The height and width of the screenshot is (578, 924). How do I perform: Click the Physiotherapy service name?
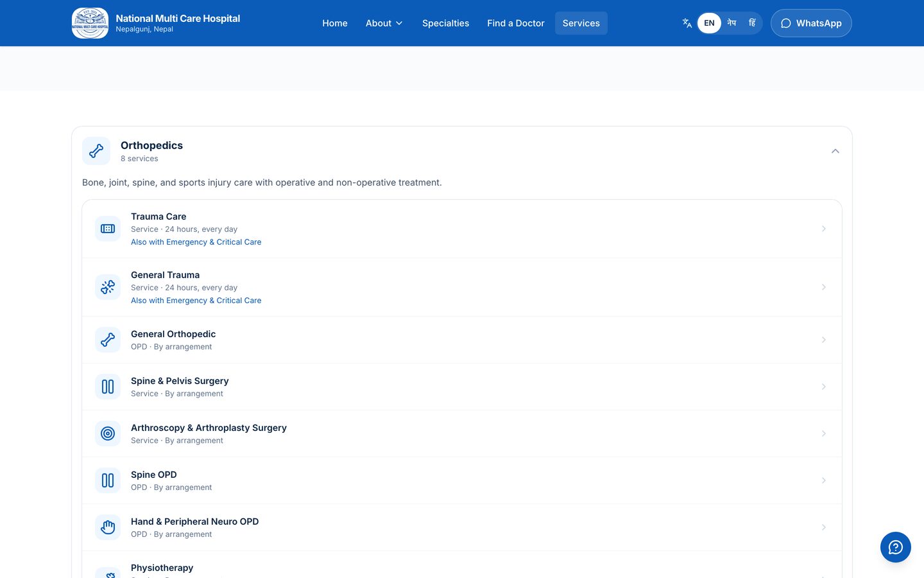coord(162,568)
